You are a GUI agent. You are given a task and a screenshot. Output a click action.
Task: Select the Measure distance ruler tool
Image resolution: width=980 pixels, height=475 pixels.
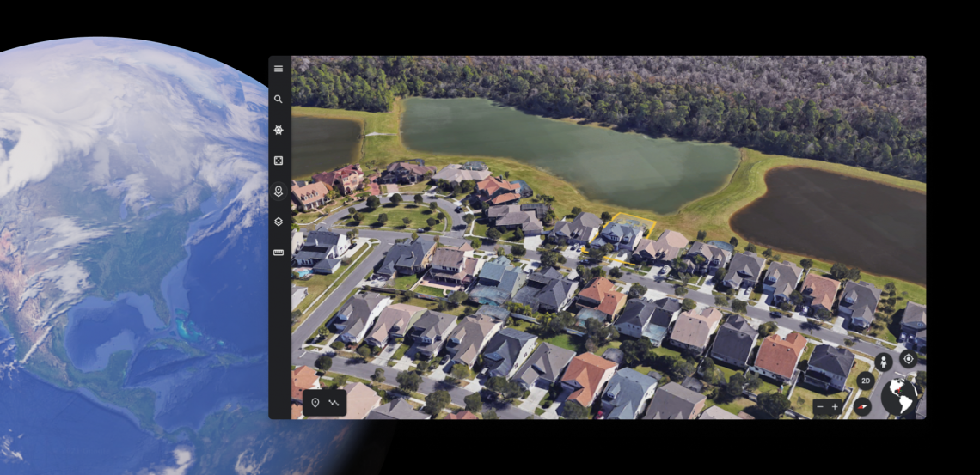pyautogui.click(x=279, y=253)
